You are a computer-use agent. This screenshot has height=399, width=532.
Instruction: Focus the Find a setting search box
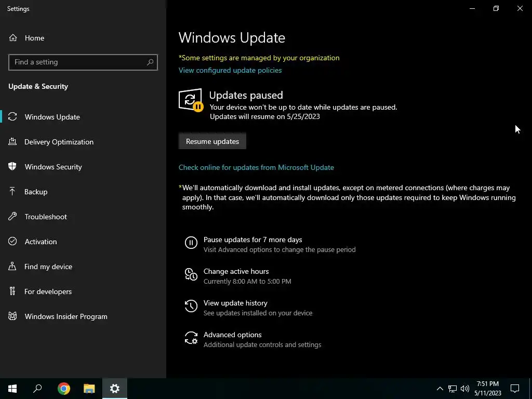click(x=83, y=62)
